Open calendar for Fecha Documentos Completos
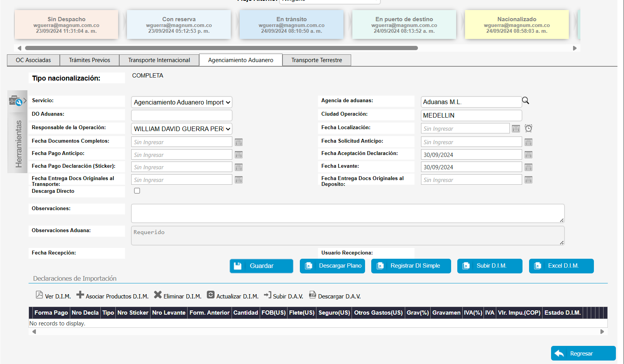Viewport: 624px width, 364px height. tap(238, 142)
